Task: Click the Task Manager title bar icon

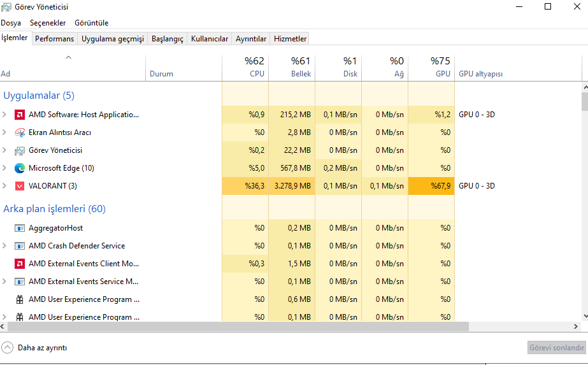Action: [6, 7]
